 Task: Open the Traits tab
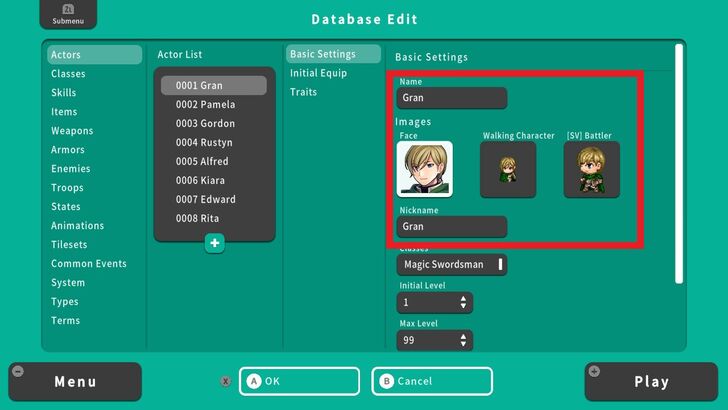[304, 92]
